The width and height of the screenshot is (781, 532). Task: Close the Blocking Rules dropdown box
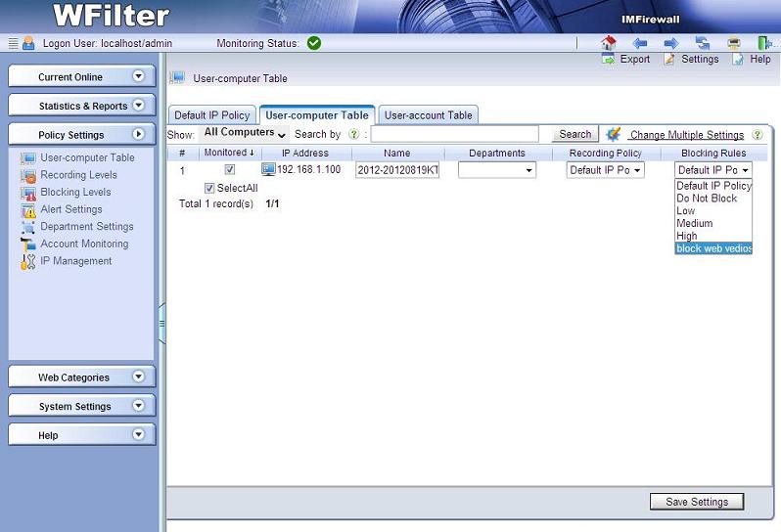(713, 170)
